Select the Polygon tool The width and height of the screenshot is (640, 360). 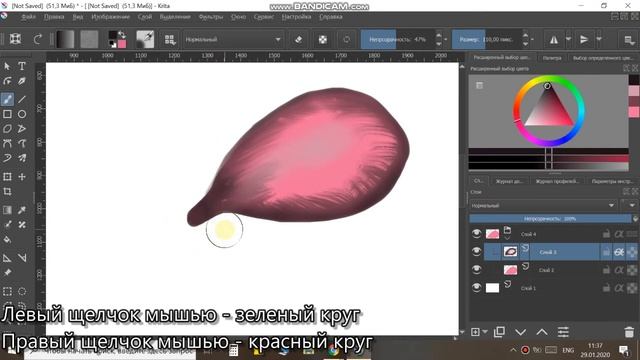pos(7,129)
